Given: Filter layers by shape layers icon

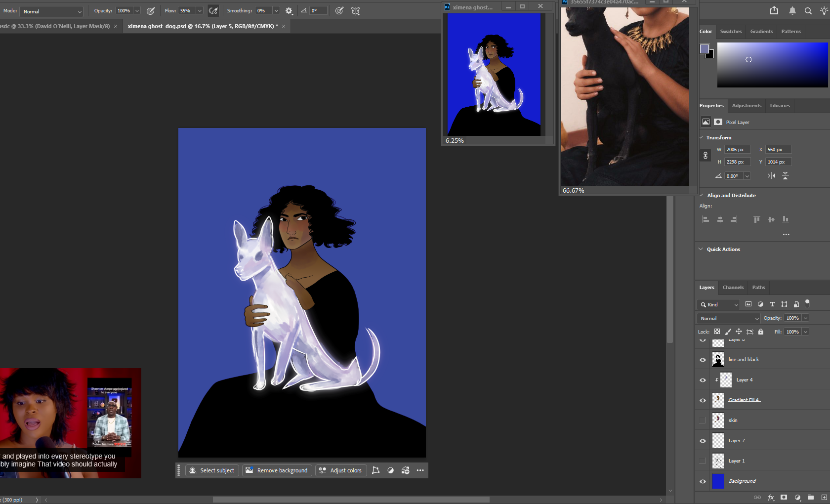Looking at the screenshot, I should click(784, 304).
